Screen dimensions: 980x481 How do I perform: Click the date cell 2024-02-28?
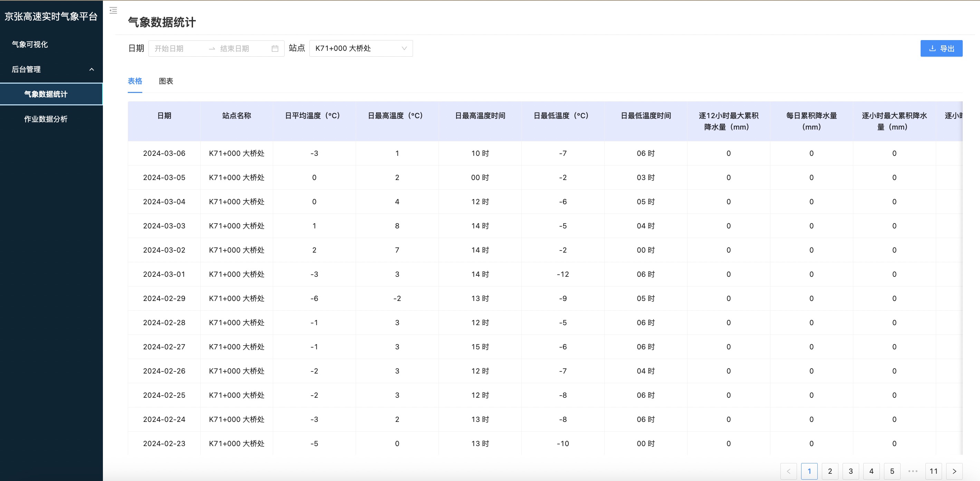164,323
